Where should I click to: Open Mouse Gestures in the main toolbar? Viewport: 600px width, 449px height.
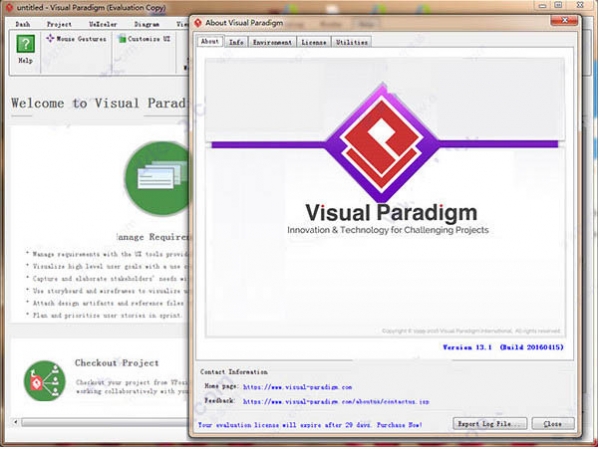(x=76, y=39)
